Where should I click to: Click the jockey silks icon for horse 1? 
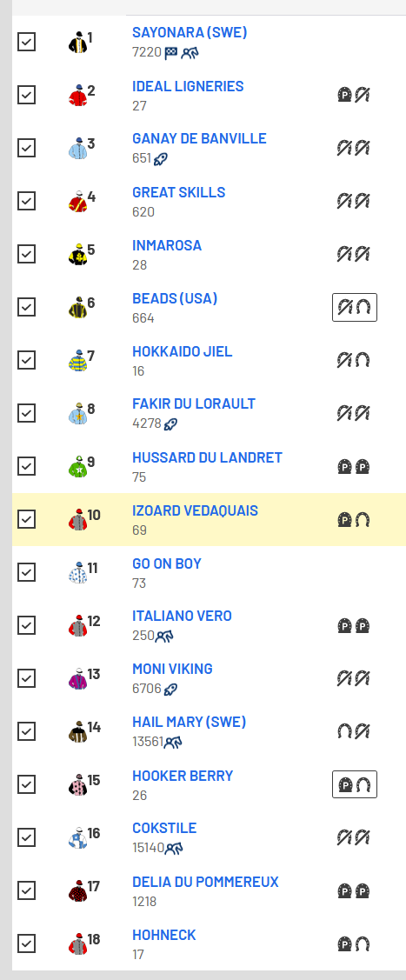[x=77, y=42]
